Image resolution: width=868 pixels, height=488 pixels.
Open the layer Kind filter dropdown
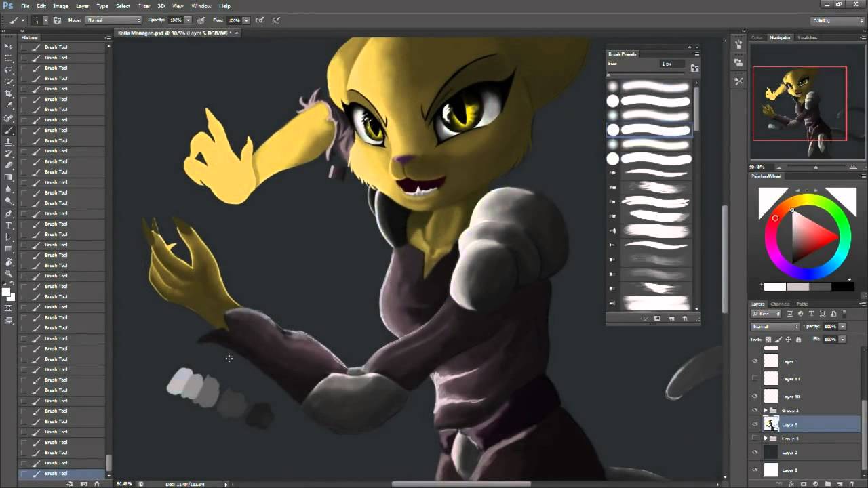tap(766, 314)
